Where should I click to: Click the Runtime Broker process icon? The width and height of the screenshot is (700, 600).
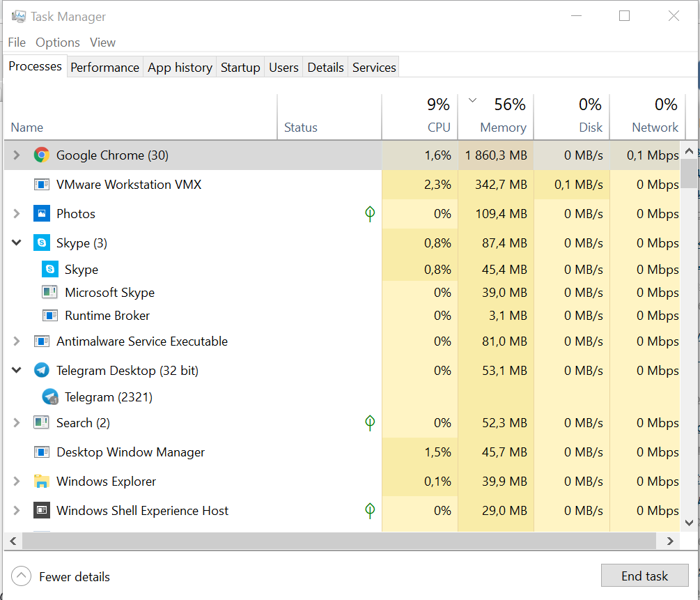pyautogui.click(x=49, y=316)
